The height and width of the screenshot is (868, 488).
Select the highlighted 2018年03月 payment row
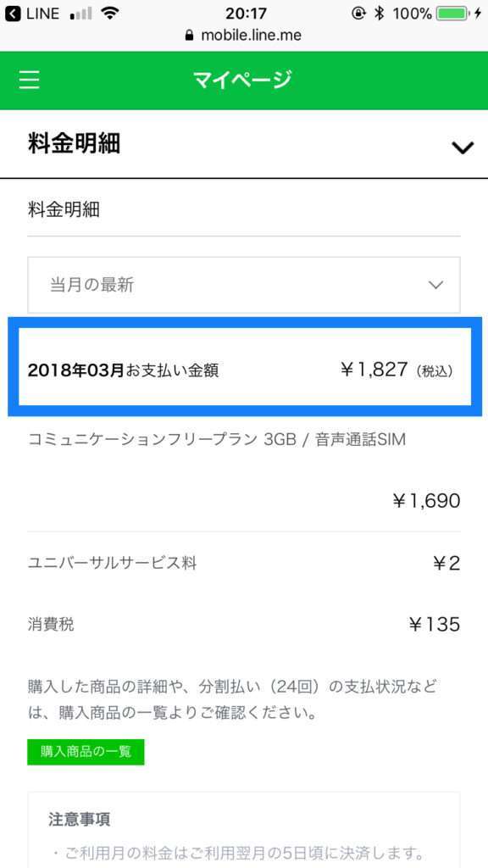click(x=244, y=369)
